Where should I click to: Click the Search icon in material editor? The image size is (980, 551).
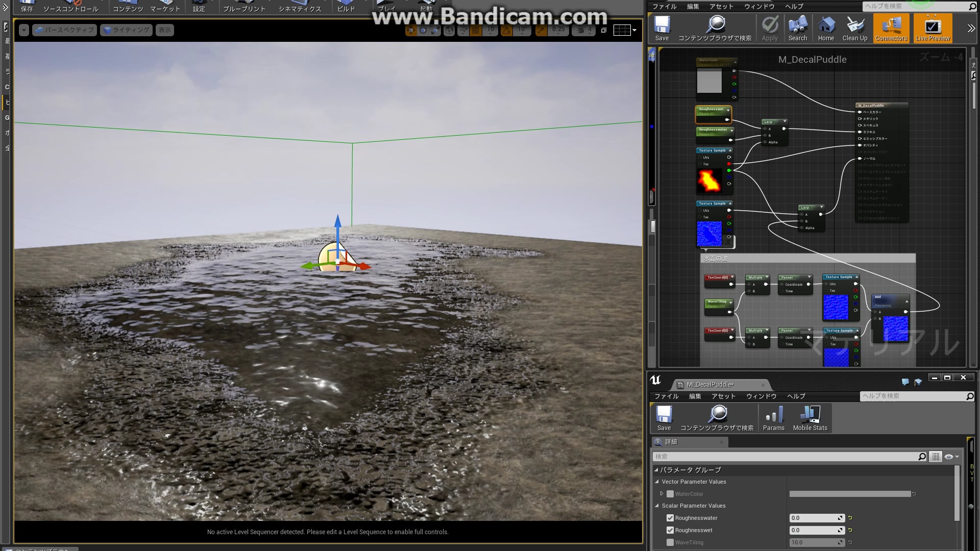[x=798, y=27]
